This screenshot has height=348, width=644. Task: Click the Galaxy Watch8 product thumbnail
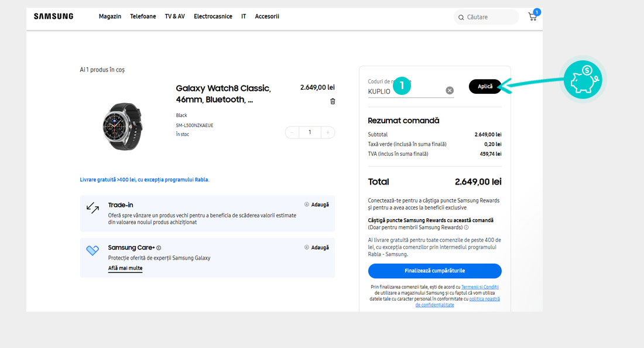pyautogui.click(x=122, y=127)
